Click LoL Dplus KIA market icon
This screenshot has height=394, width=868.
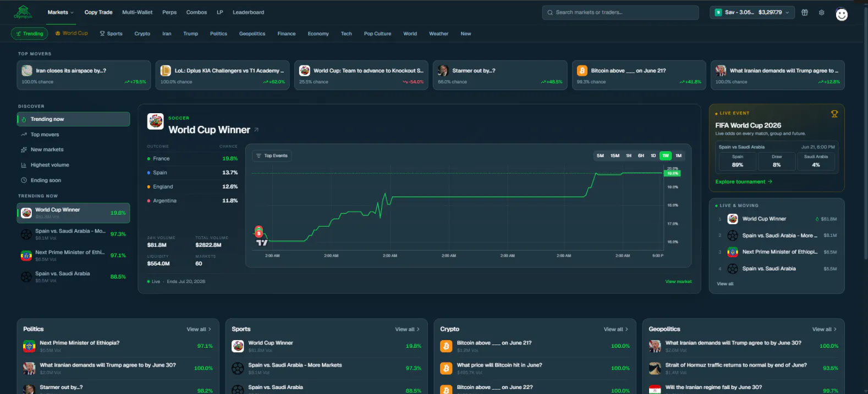(x=166, y=71)
